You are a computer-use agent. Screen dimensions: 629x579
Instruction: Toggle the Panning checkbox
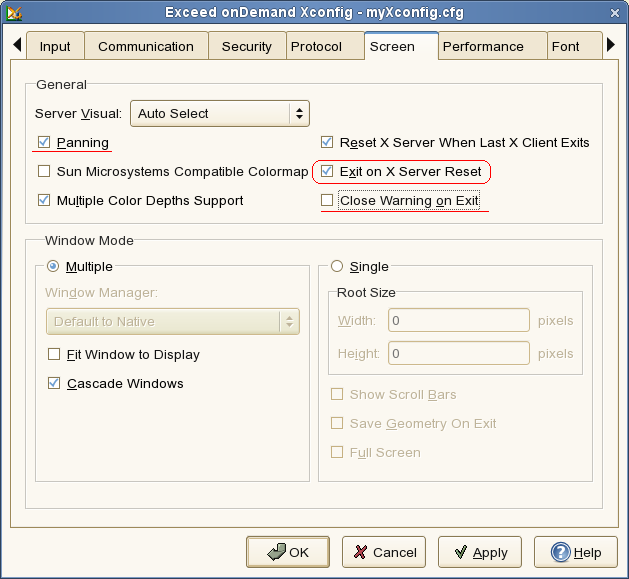click(x=44, y=143)
